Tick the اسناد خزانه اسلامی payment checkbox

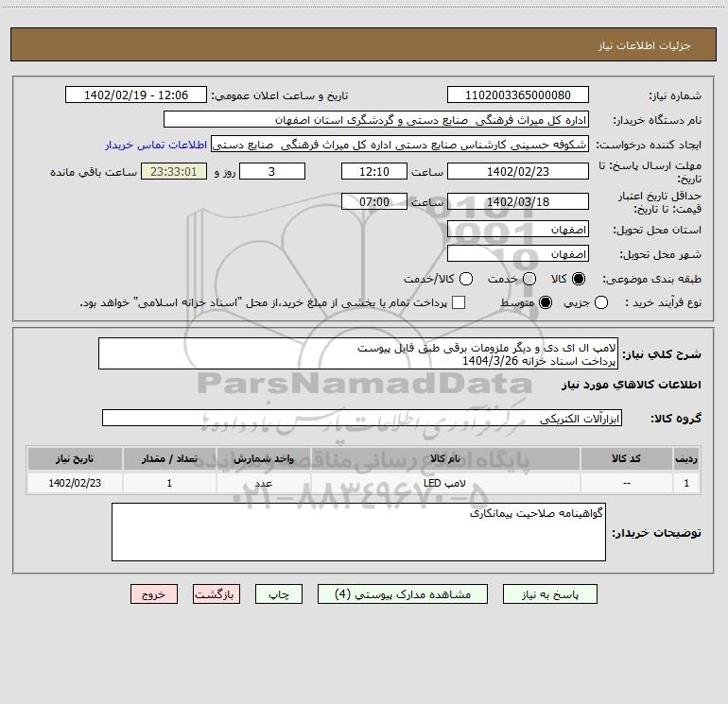coord(459,302)
